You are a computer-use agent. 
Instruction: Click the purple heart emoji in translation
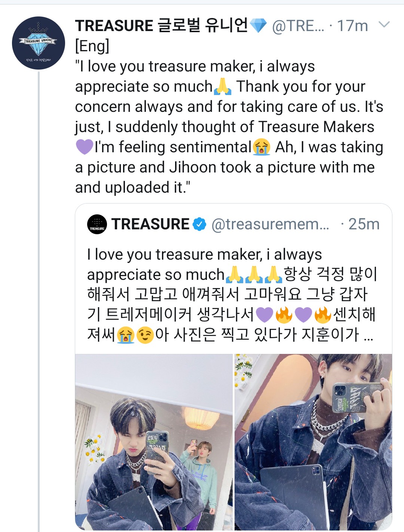[x=85, y=147]
